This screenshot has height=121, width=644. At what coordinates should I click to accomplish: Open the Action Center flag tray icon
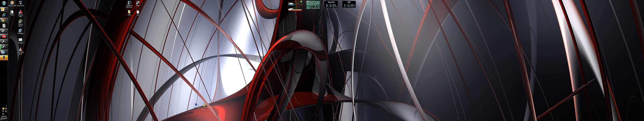[3, 111]
